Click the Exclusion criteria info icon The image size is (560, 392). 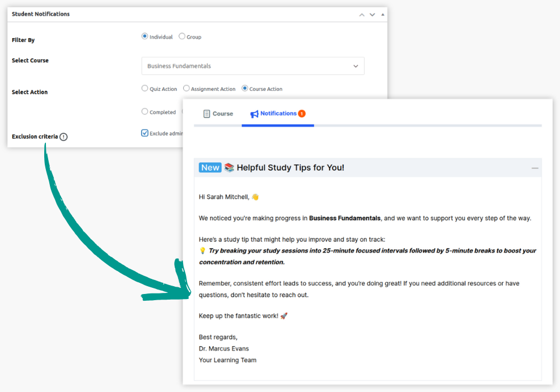click(x=63, y=137)
